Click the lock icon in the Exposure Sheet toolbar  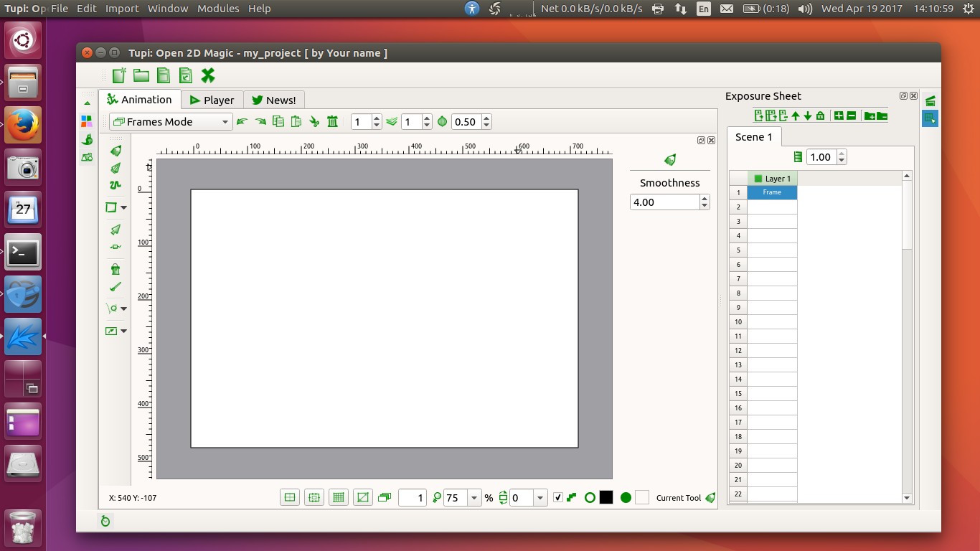[821, 116]
